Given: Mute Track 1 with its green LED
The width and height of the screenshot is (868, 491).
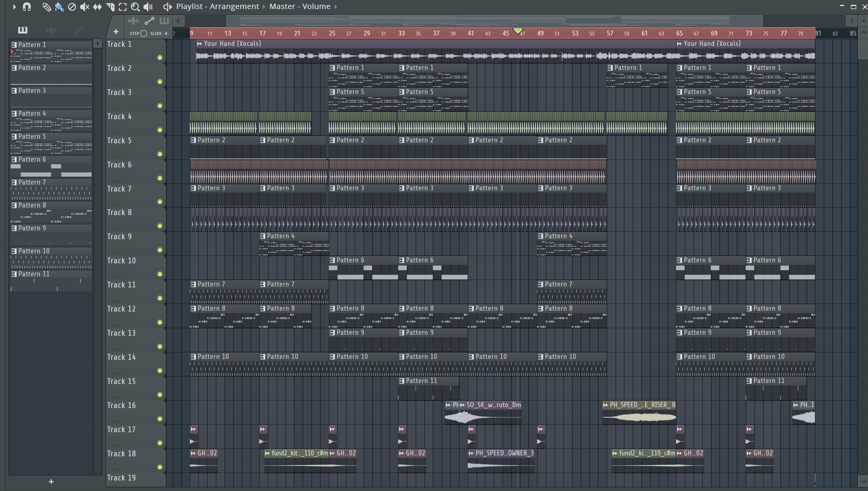Looking at the screenshot, I should click(x=160, y=58).
